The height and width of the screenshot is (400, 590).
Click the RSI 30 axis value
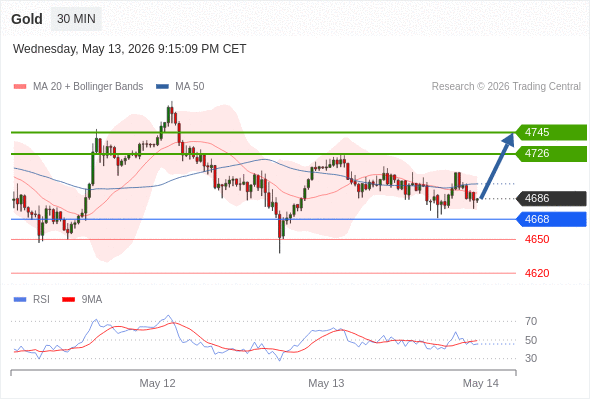(x=531, y=358)
